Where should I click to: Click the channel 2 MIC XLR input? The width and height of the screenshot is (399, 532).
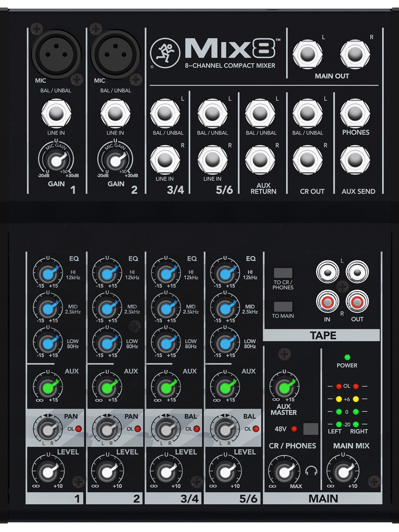(x=115, y=54)
